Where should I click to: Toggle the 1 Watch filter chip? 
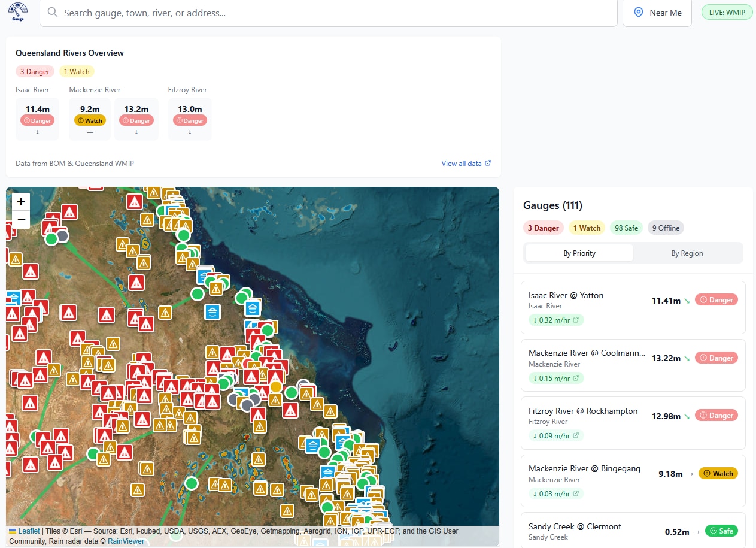click(x=587, y=228)
